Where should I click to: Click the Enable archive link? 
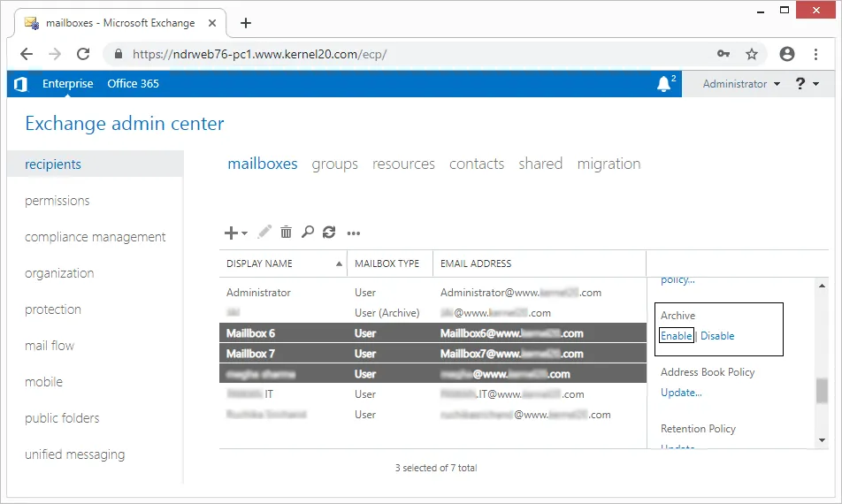coord(677,336)
